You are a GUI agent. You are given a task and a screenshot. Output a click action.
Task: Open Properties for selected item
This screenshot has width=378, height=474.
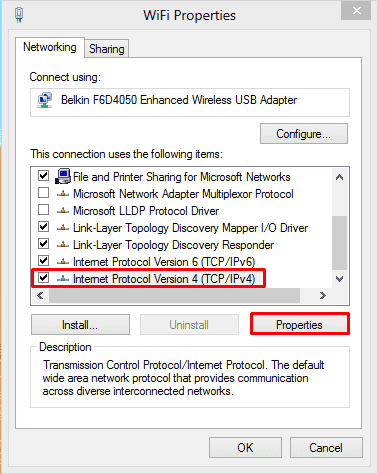point(299,325)
